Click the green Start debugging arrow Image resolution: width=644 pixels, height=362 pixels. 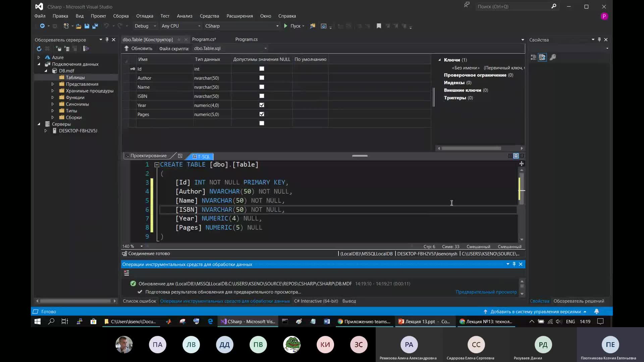[x=285, y=26]
